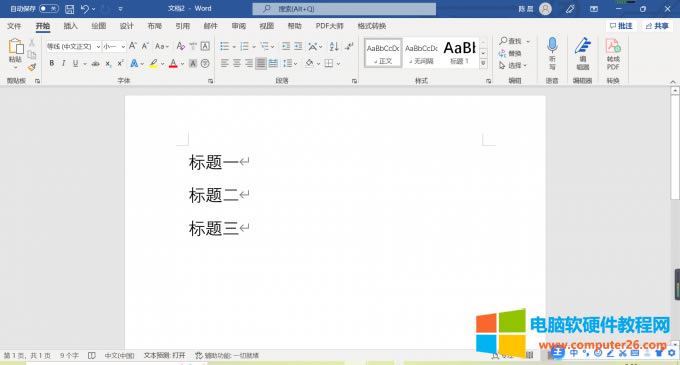Toggle Bold formatting
Viewport: 680px width, 365px height.
(x=52, y=64)
